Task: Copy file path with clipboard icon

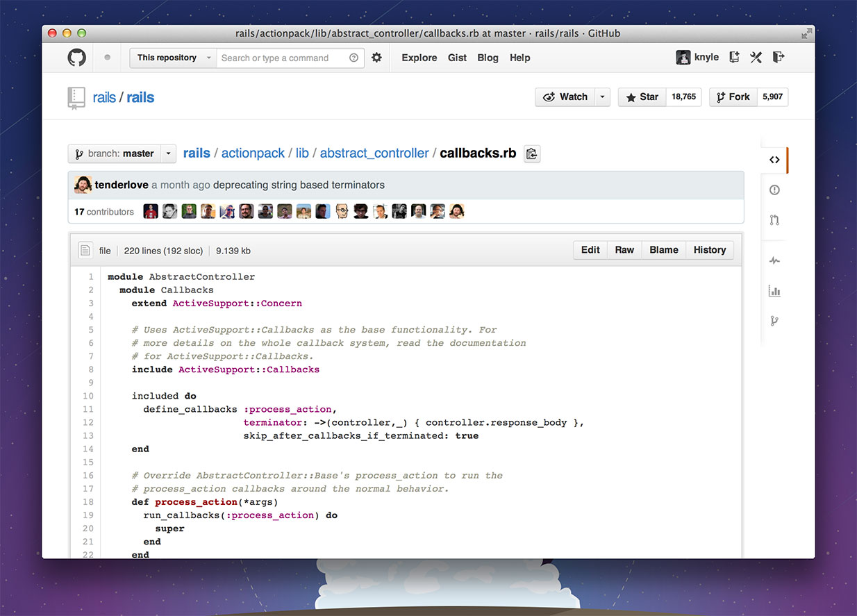Action: (531, 154)
